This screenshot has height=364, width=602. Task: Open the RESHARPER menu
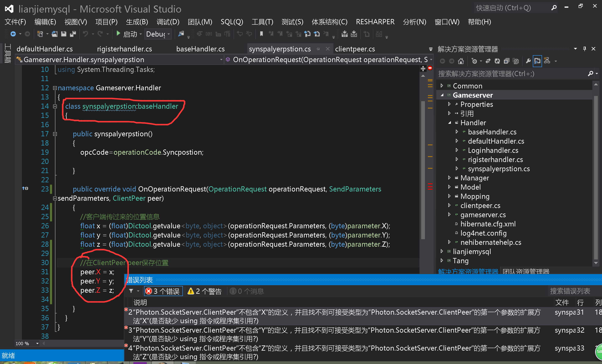pos(375,22)
